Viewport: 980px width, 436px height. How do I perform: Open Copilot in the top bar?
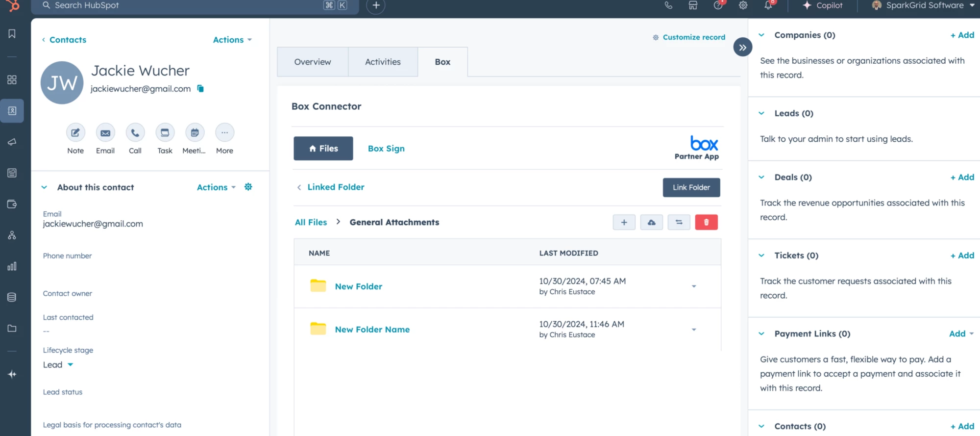(x=823, y=5)
